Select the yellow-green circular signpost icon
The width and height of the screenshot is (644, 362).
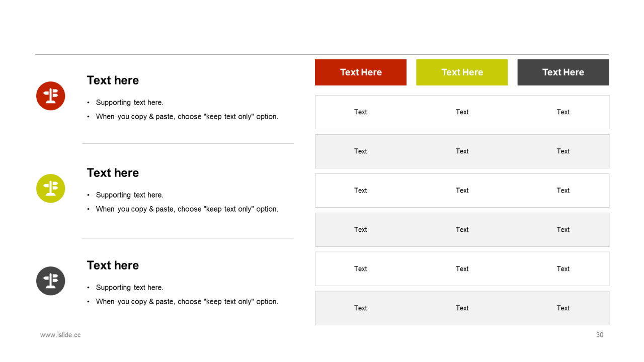[x=51, y=189]
